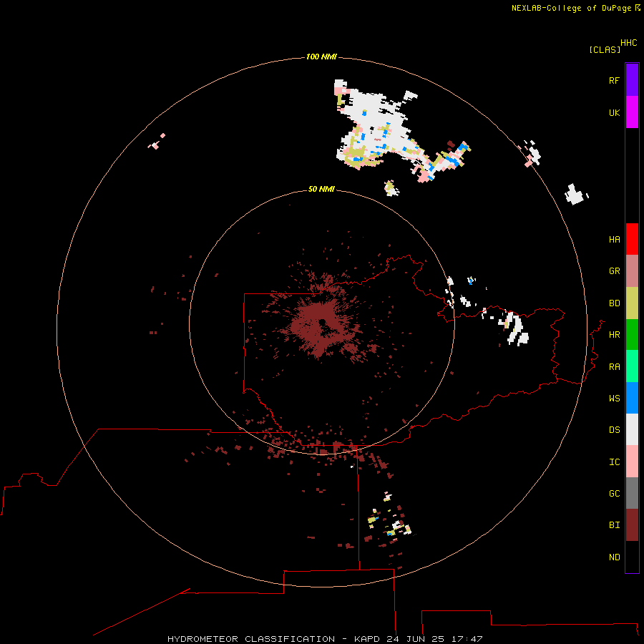Click the 17:47 timestamp text
This screenshot has width=644, height=644.
click(467, 639)
